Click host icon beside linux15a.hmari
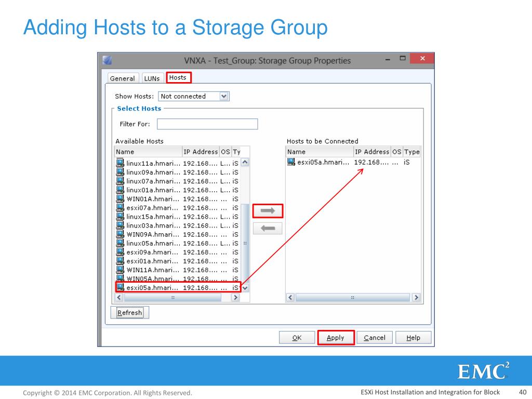532x399 pixels. 120,216
